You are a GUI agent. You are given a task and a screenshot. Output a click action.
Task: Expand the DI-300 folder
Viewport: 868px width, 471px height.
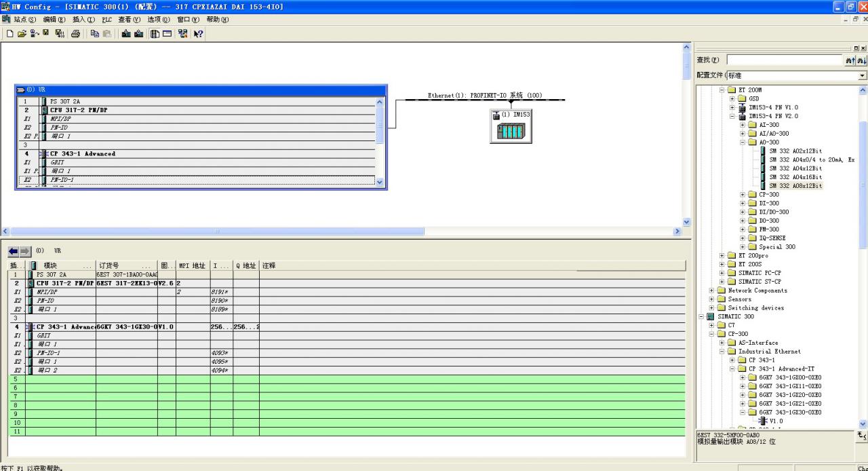[743, 204]
